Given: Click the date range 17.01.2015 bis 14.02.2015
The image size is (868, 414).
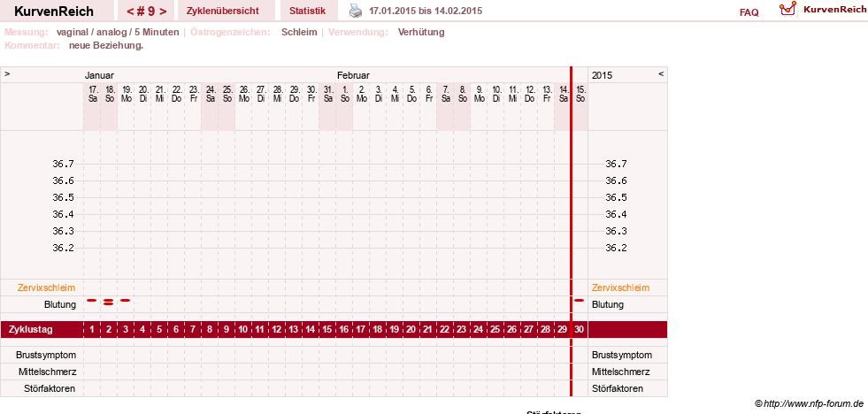Looking at the screenshot, I should pyautogui.click(x=426, y=11).
